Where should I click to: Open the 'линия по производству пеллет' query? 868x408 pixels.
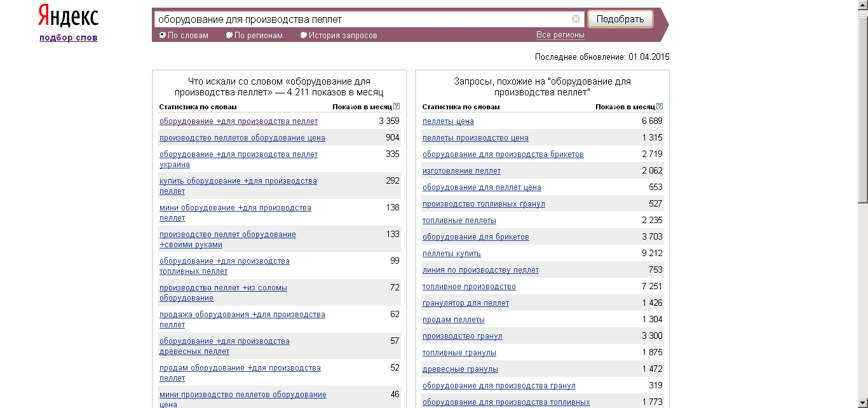point(480,270)
